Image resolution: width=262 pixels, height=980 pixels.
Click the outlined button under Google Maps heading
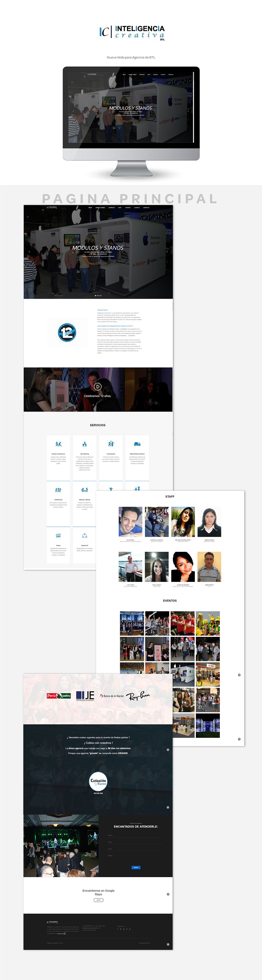pyautogui.click(x=98, y=900)
